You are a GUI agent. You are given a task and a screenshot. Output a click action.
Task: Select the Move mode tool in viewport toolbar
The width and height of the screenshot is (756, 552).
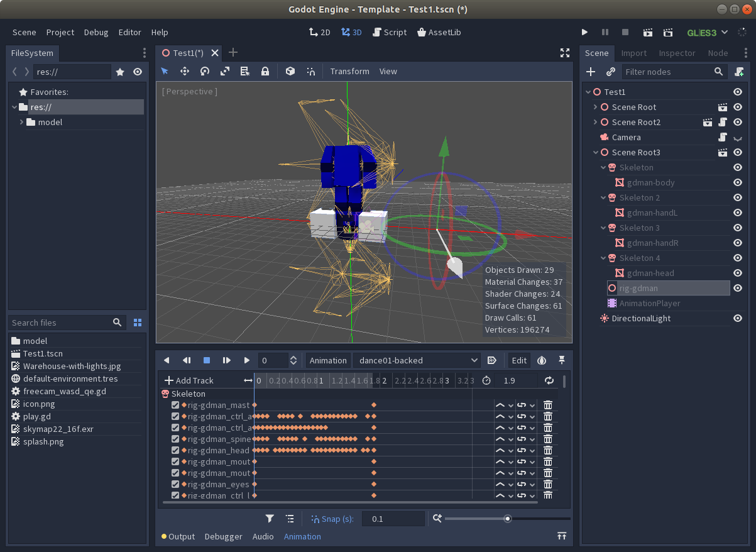(184, 71)
